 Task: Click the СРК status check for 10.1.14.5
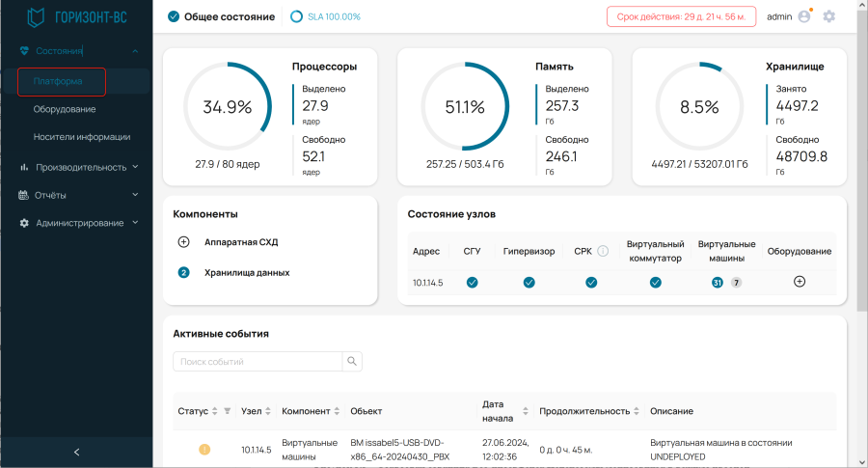click(591, 283)
